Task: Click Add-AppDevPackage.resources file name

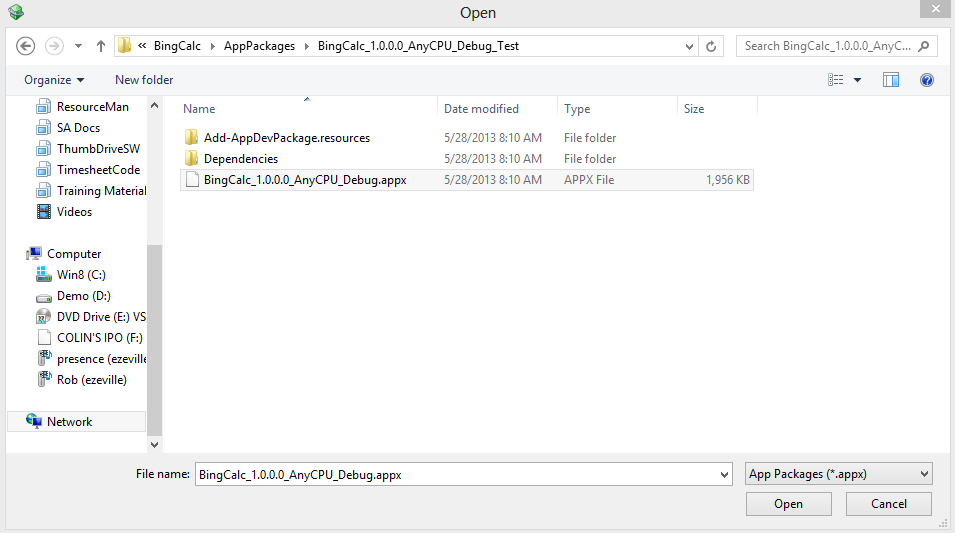Action: click(287, 138)
